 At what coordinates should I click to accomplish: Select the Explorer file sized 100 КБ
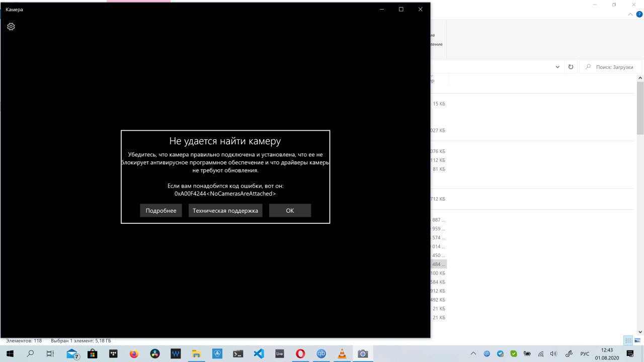point(438,273)
